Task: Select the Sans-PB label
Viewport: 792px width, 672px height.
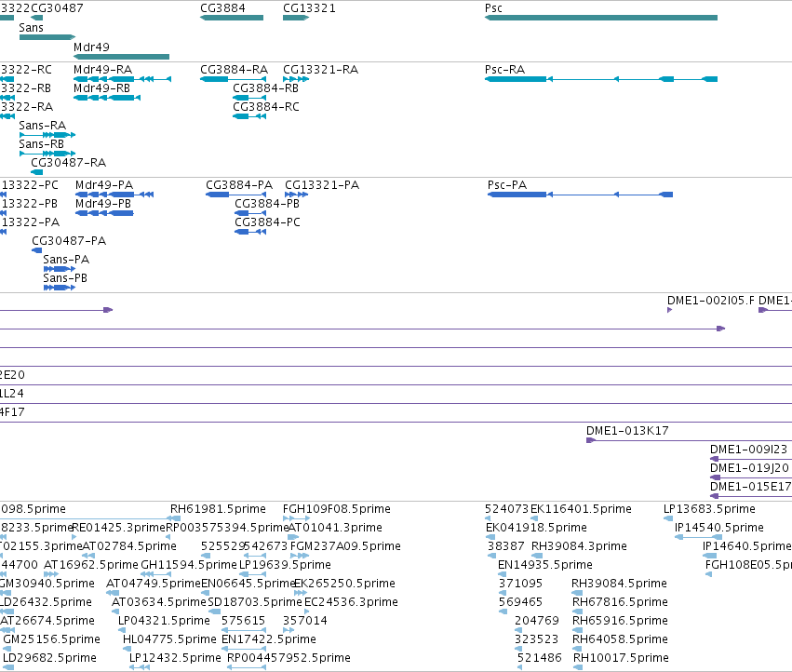Action: tap(65, 278)
